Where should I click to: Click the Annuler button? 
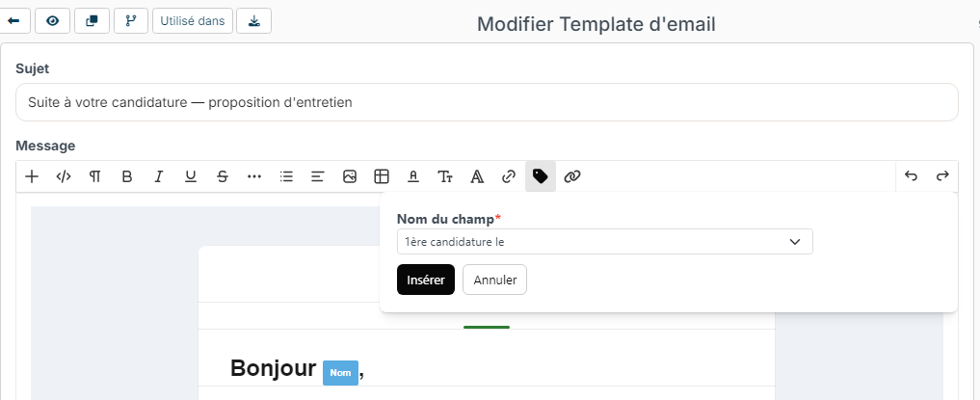click(x=495, y=280)
